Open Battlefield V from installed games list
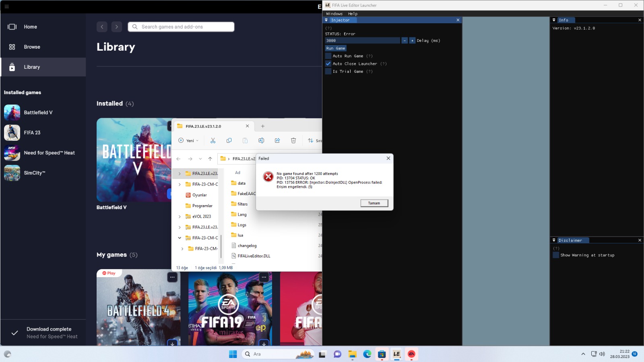Image resolution: width=644 pixels, height=362 pixels. click(x=43, y=113)
